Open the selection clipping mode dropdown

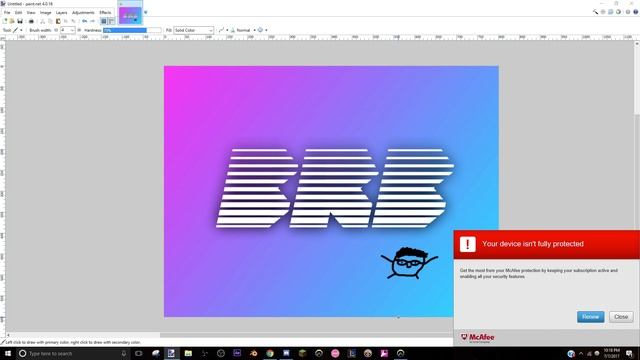point(262,30)
